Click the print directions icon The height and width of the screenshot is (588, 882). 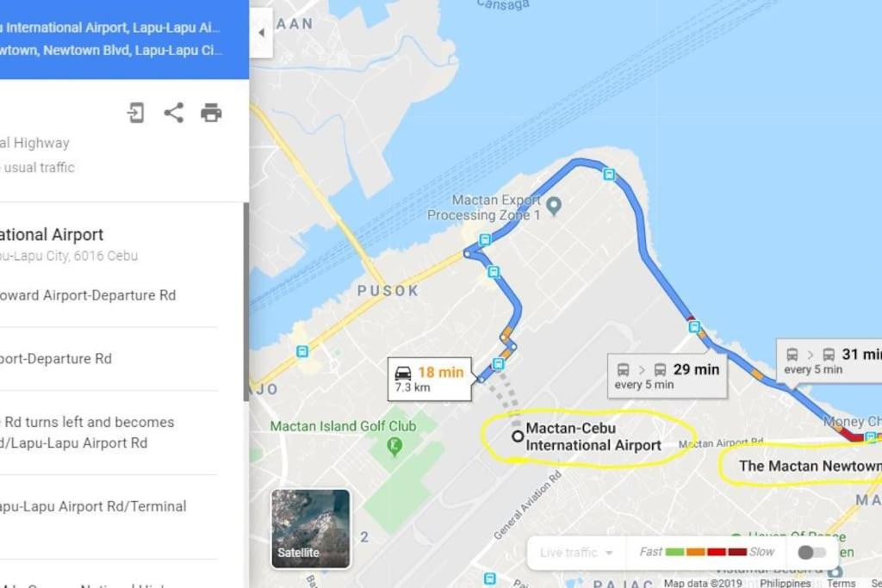point(211,113)
